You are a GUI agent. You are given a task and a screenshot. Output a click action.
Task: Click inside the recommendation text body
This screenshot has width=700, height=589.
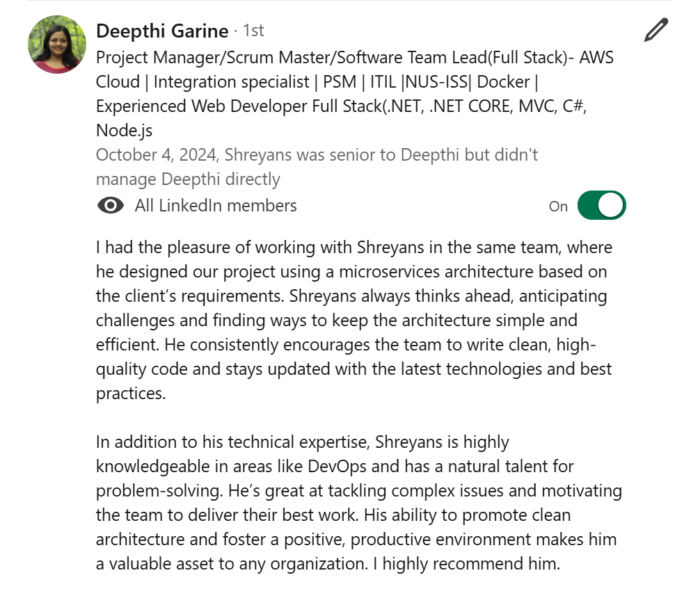click(x=348, y=320)
